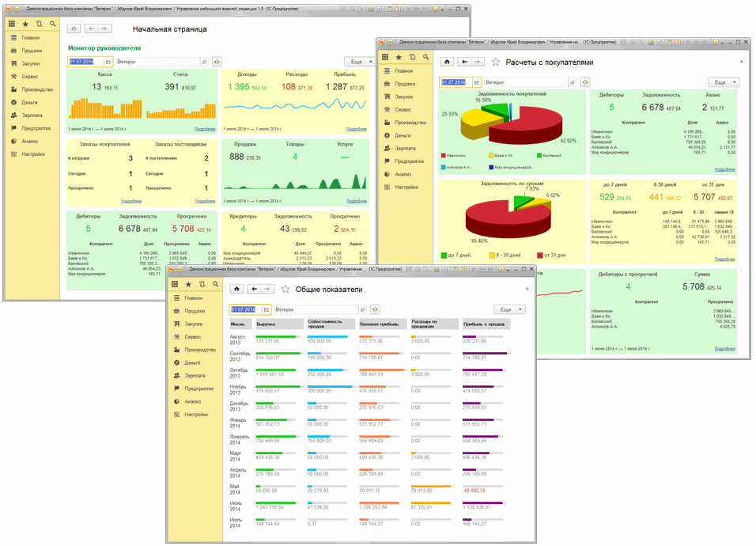Open Подробнее link under Продажи Товары Услуги chart
Viewport: 756px width, 546px height.
[x=357, y=201]
